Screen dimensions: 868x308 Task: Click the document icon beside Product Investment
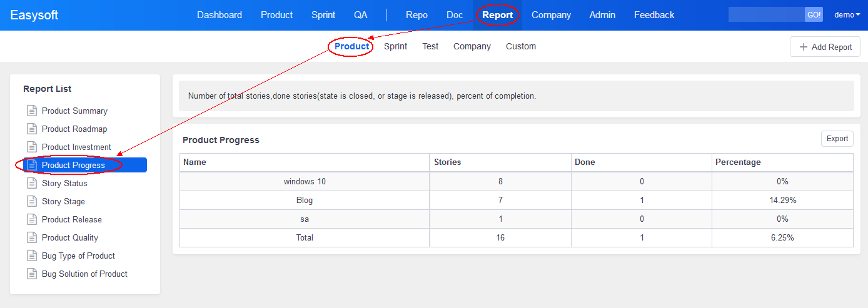click(31, 147)
